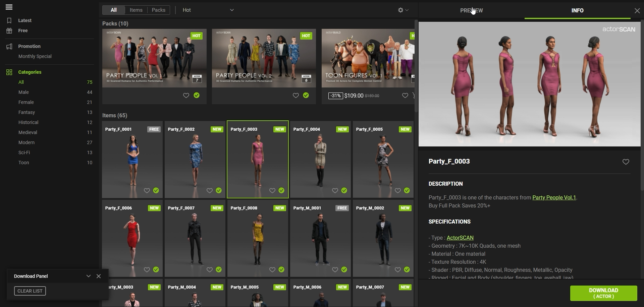Click owned checkmark on Party People Vol. 2

point(306,96)
